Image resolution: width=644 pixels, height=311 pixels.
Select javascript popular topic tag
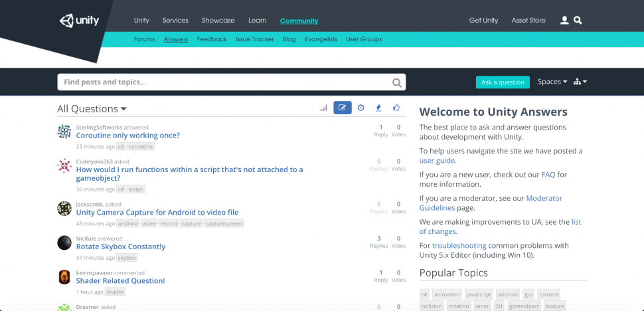pos(479,294)
